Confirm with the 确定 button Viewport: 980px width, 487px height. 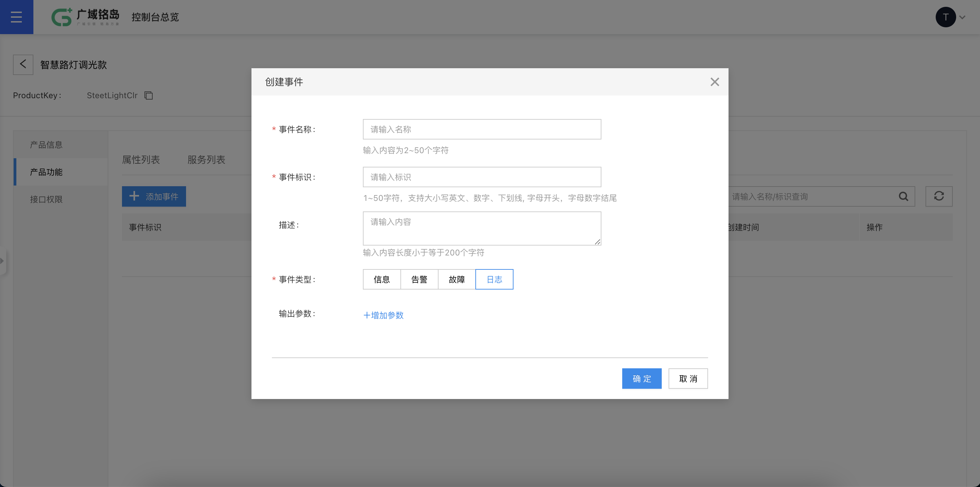click(641, 379)
